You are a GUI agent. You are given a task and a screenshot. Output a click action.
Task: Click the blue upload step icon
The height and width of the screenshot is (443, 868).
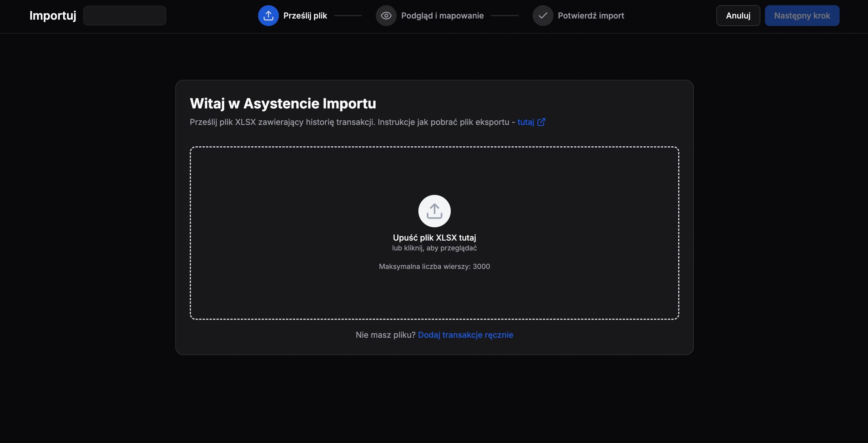point(268,16)
